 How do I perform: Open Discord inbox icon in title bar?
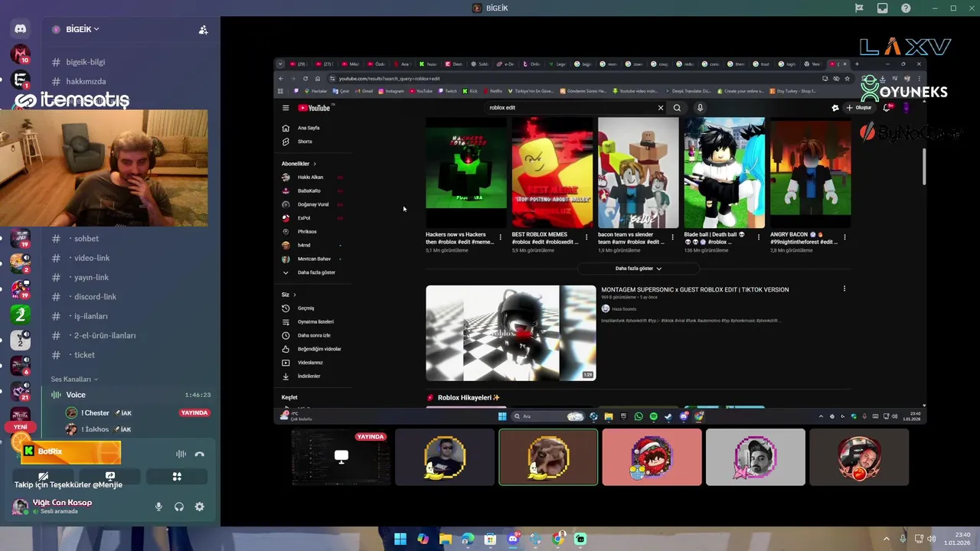click(883, 8)
